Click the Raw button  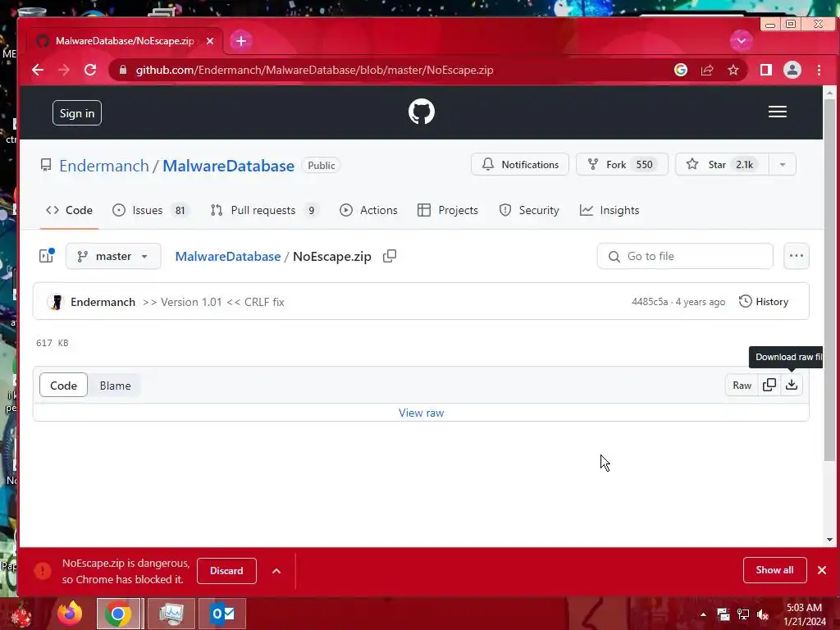(742, 386)
